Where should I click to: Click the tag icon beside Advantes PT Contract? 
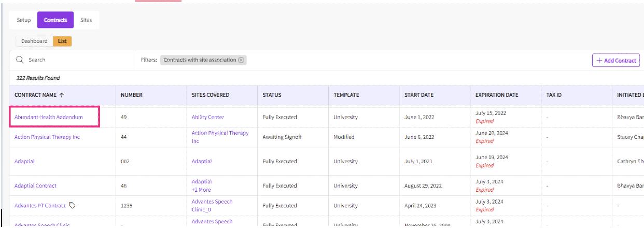tap(73, 206)
